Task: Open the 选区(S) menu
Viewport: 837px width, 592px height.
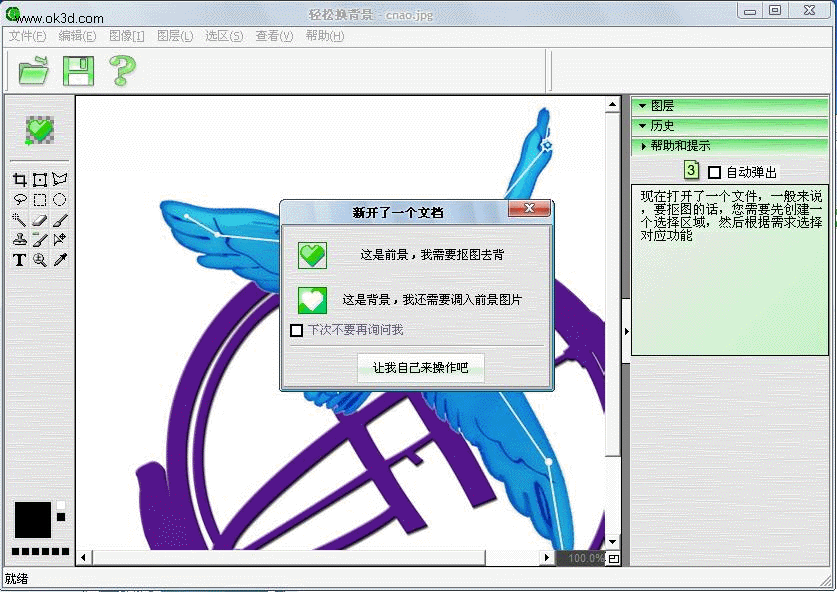Action: [223, 36]
